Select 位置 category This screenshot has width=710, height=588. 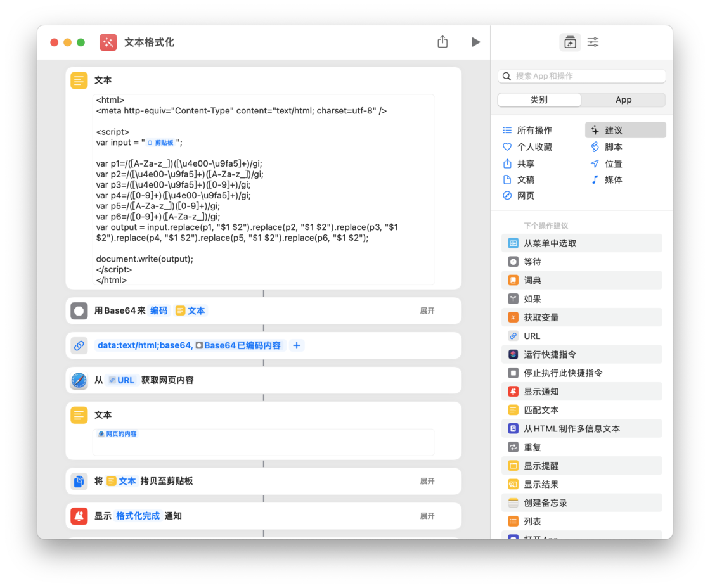[607, 164]
